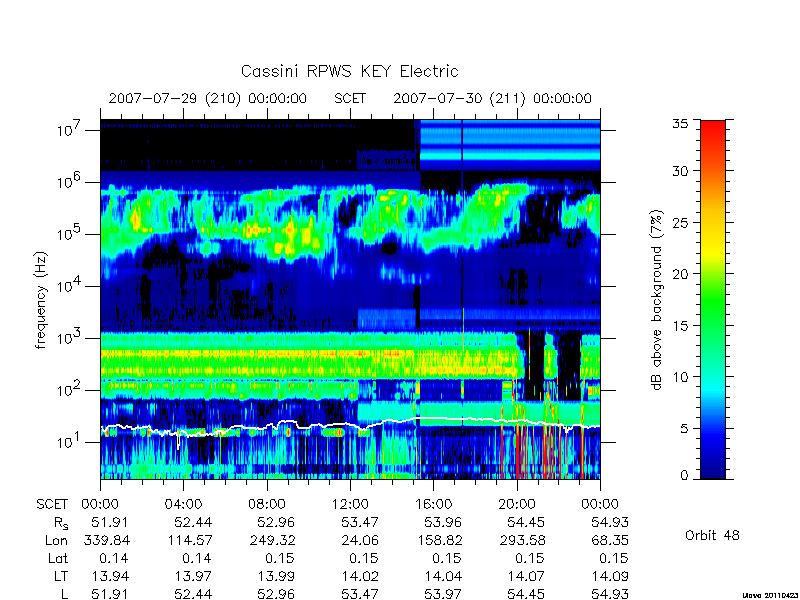Select the start date "2007-07-29 (210) 00:00:00"

(x=208, y=98)
